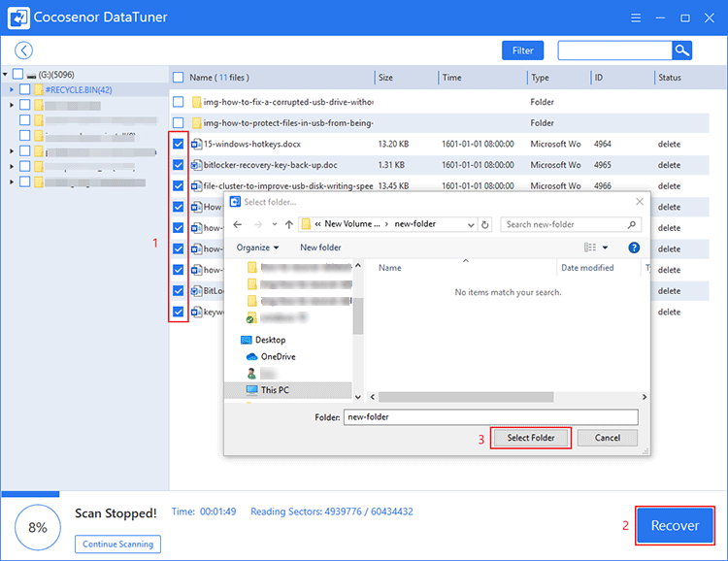Click Continue Scanning button
The height and width of the screenshot is (561, 728).
[x=117, y=544]
